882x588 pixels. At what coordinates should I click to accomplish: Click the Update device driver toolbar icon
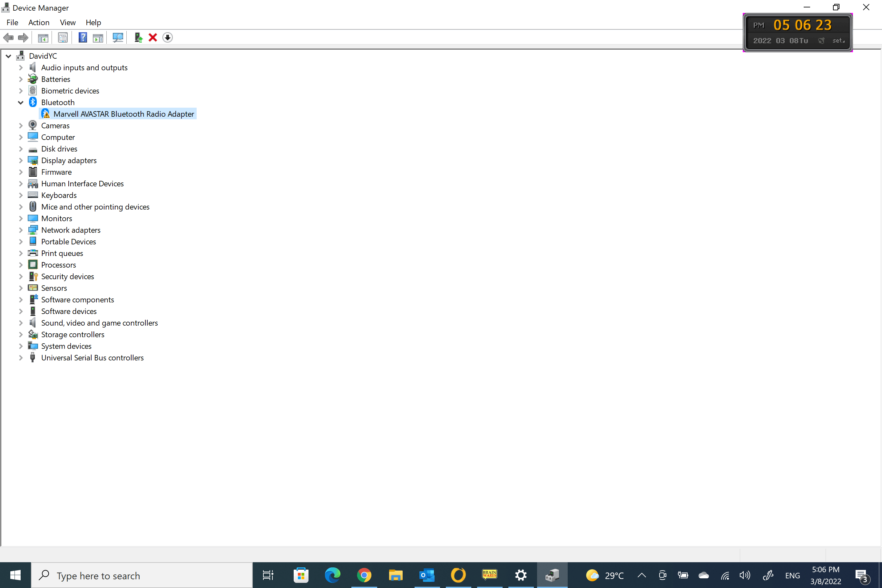(x=138, y=37)
